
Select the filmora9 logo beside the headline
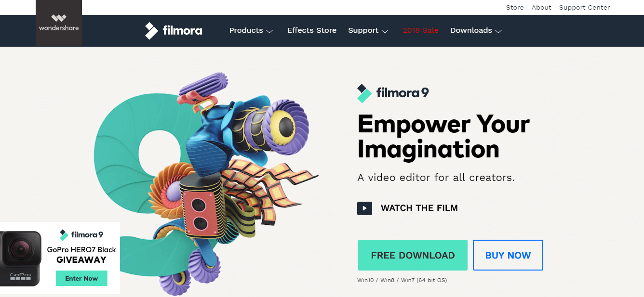tap(393, 93)
